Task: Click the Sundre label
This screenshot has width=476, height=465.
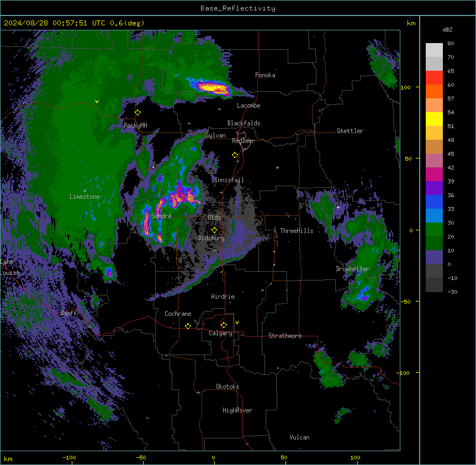Action: pos(161,216)
